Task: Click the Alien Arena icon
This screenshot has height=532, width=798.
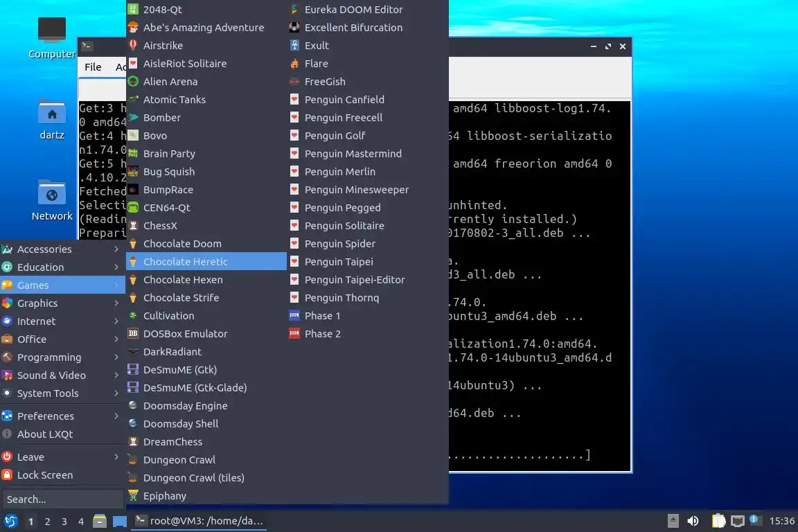Action: pyautogui.click(x=133, y=82)
